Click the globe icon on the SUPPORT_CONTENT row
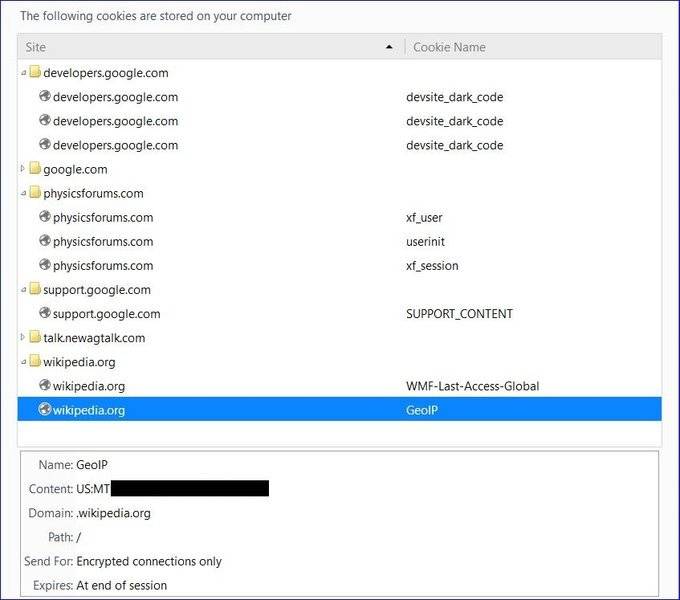 (x=45, y=313)
